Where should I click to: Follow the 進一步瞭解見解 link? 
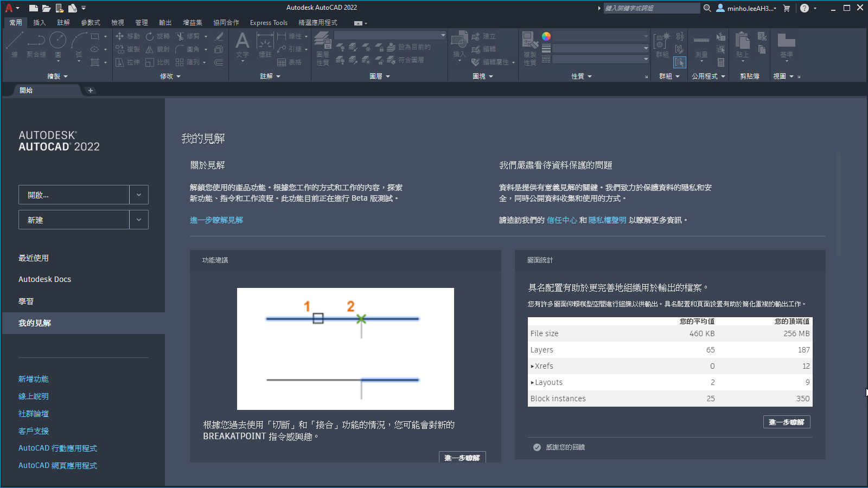[216, 220]
